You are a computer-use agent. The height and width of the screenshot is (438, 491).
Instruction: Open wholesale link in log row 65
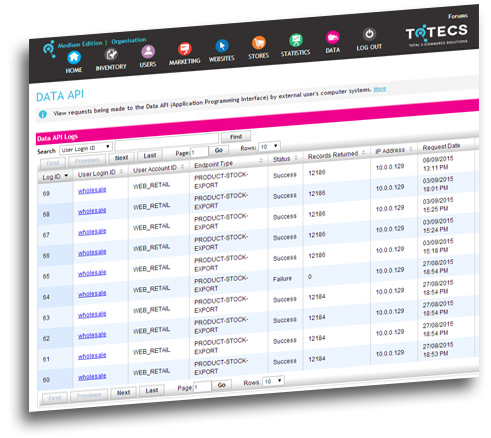click(x=92, y=273)
